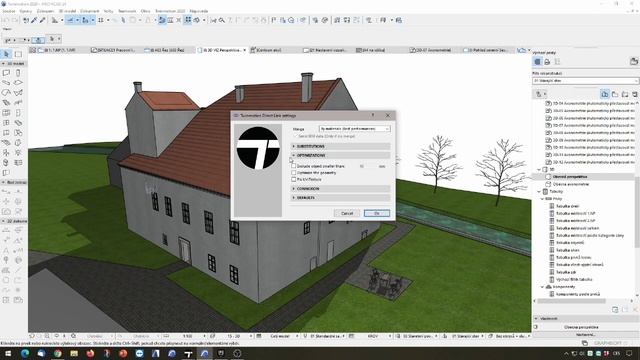This screenshot has width=640, height=360.
Task: Expand the last section under CONNECTION in the dialog
Action: click(341, 198)
